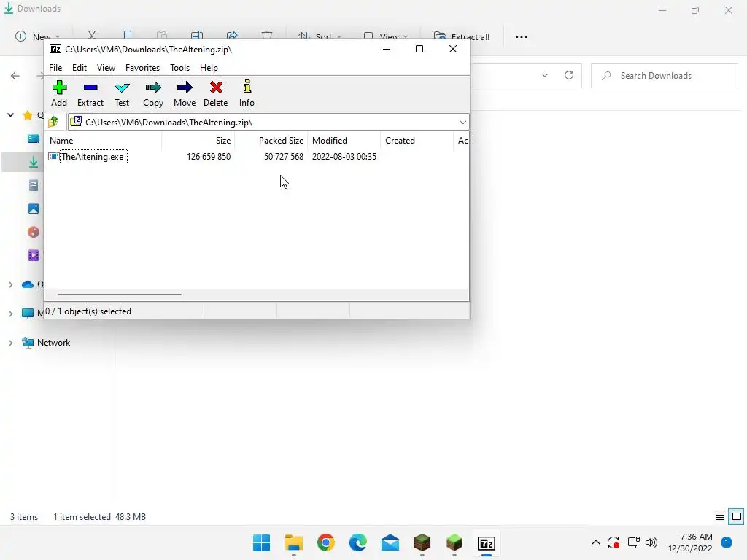Image resolution: width=747 pixels, height=560 pixels.
Task: Show hidden system tray icons
Action: coord(595,542)
